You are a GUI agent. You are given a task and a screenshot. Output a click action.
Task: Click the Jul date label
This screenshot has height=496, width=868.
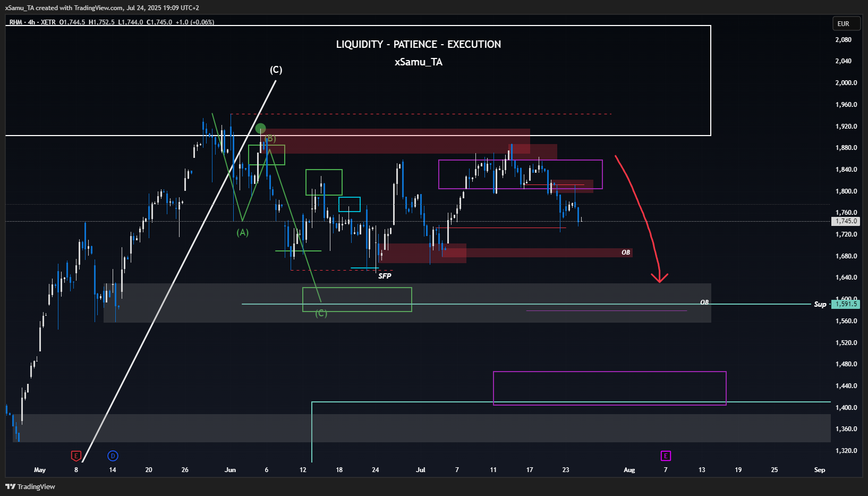coord(421,470)
